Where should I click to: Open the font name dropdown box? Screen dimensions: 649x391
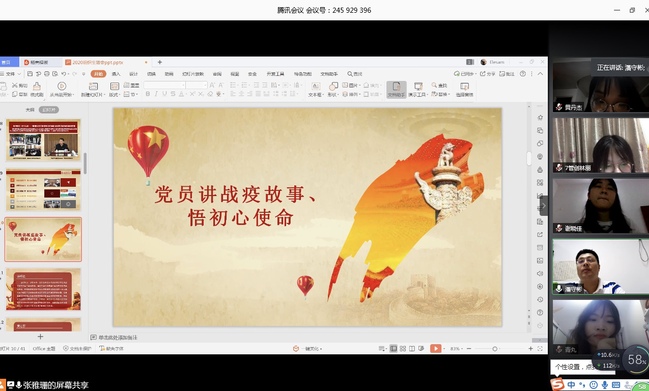coord(164,85)
